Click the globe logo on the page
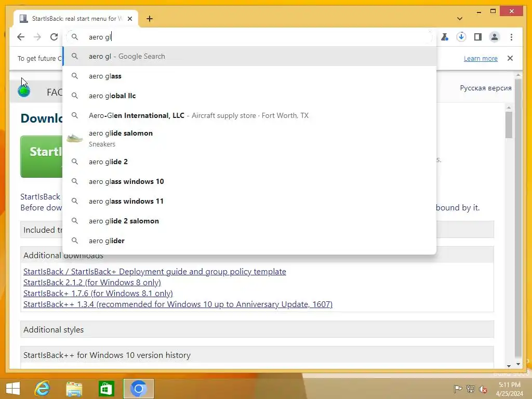Screen dimensions: 532x399 (24, 91)
